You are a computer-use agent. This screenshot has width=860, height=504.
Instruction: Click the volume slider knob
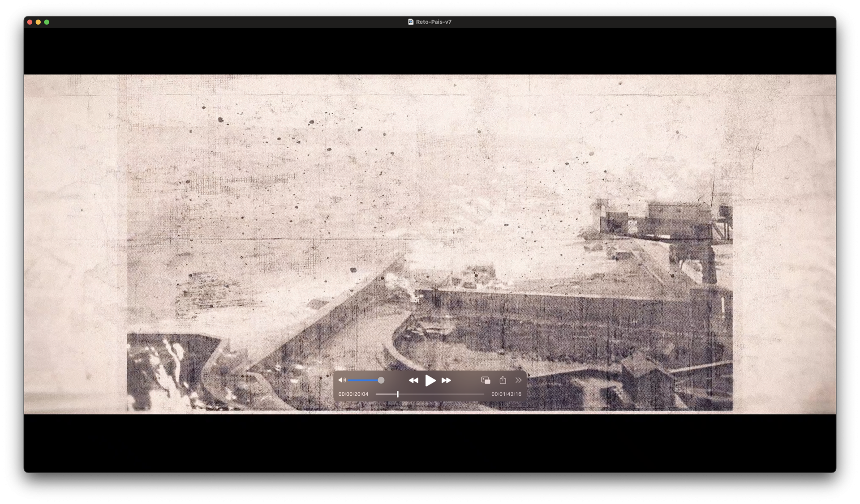click(381, 380)
